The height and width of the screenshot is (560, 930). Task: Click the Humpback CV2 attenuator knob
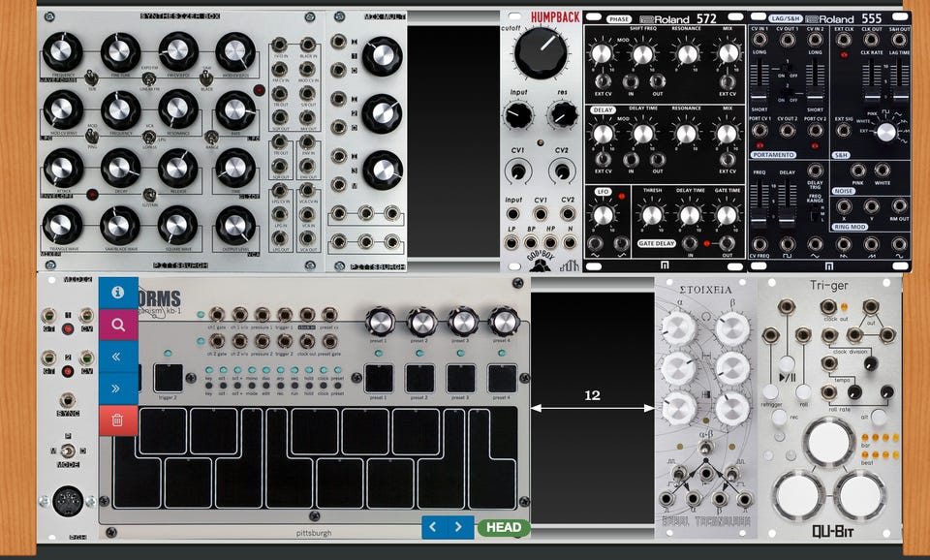(x=562, y=171)
